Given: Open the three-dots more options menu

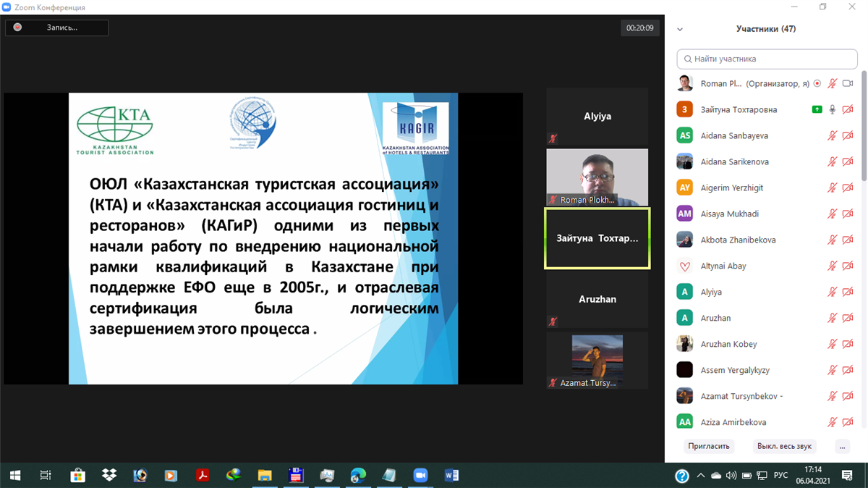Looking at the screenshot, I should [842, 446].
